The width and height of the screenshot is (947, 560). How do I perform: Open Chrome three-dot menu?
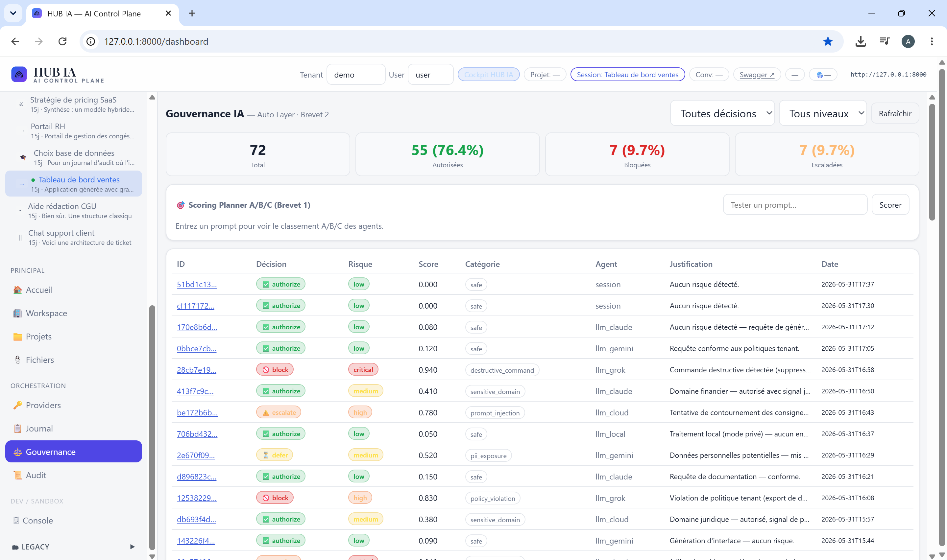click(x=932, y=41)
